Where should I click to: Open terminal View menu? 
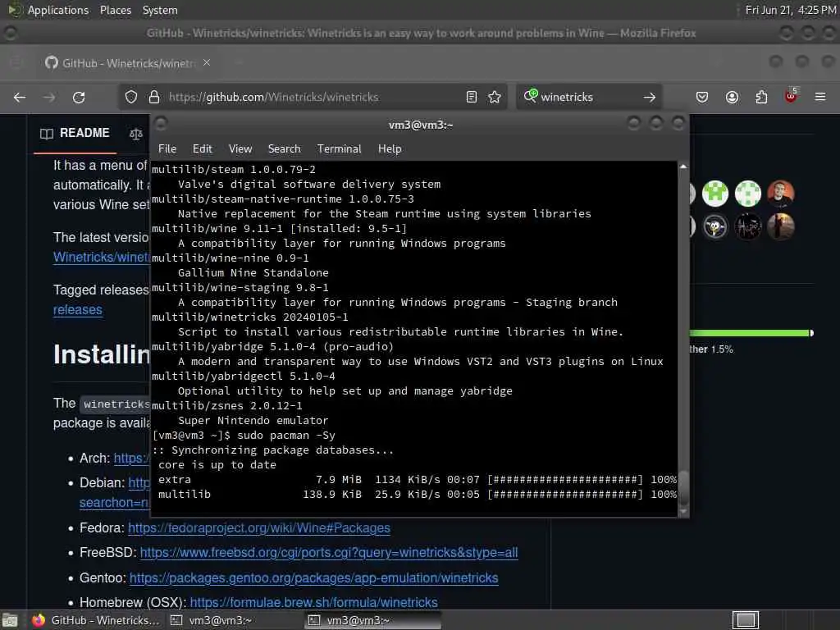click(240, 149)
